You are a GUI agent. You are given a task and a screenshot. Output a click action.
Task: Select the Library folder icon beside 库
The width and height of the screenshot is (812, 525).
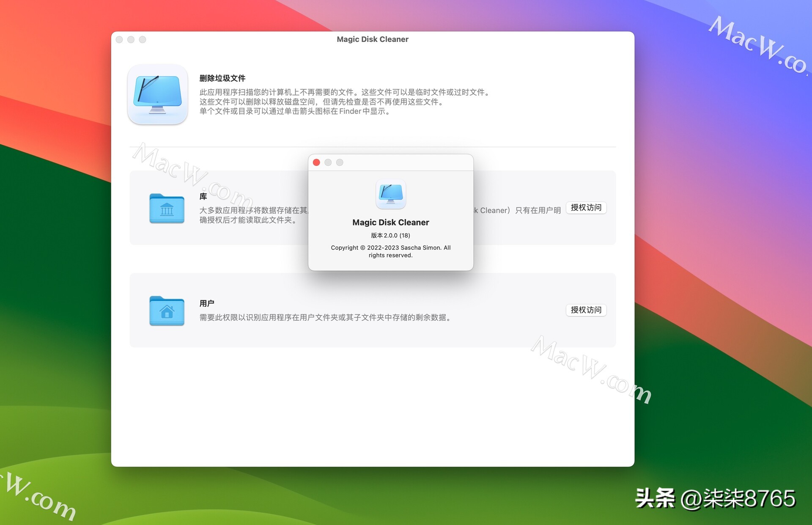tap(167, 208)
